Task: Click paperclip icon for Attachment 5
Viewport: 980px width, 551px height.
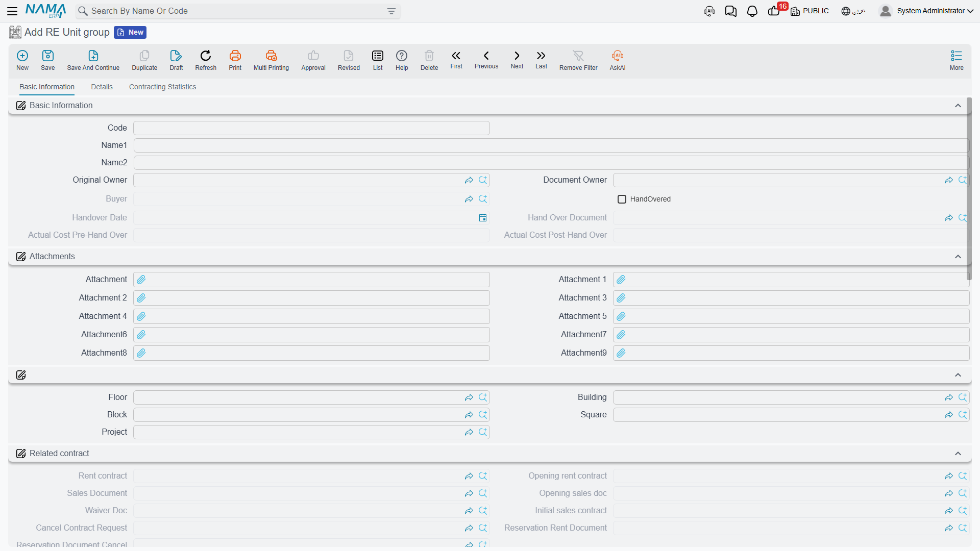Action: point(621,316)
